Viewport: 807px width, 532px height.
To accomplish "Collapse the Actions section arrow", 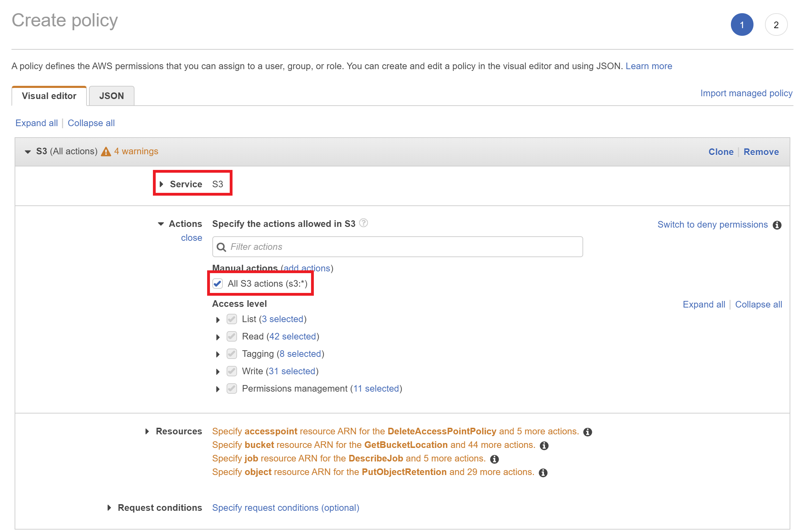I will 161,224.
